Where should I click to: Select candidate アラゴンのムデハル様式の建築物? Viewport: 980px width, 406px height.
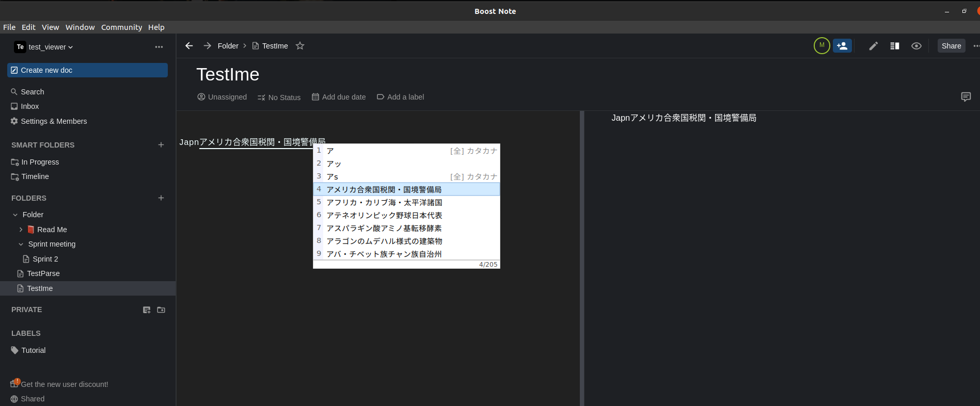406,241
